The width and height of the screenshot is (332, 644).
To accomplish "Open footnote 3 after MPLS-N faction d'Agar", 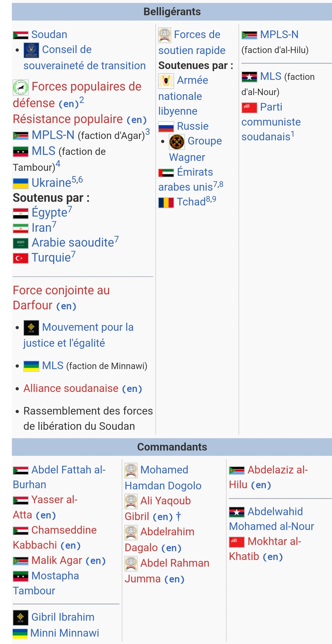I will [148, 132].
